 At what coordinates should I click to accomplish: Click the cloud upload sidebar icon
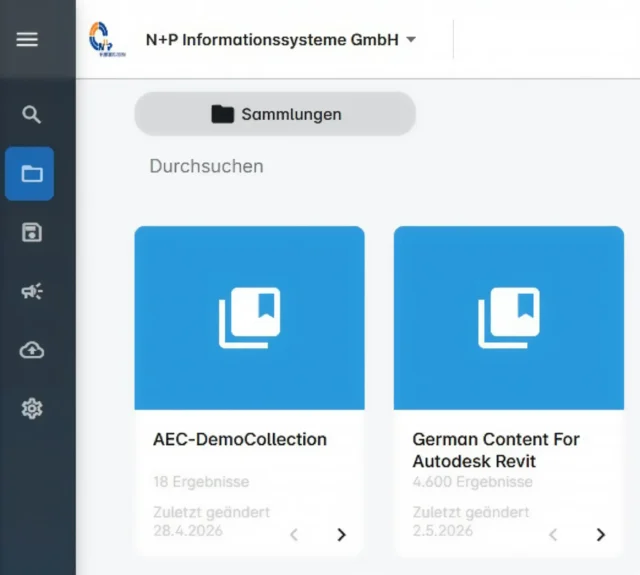click(x=32, y=350)
